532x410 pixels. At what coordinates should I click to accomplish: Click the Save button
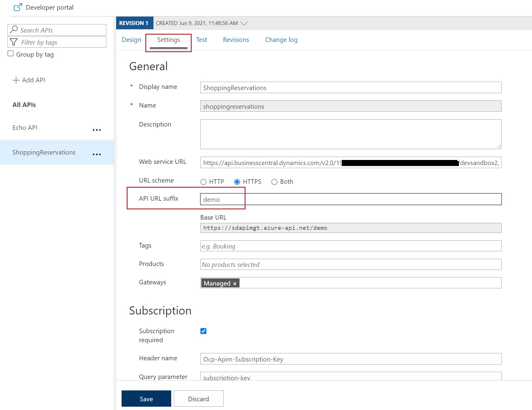coord(146,399)
